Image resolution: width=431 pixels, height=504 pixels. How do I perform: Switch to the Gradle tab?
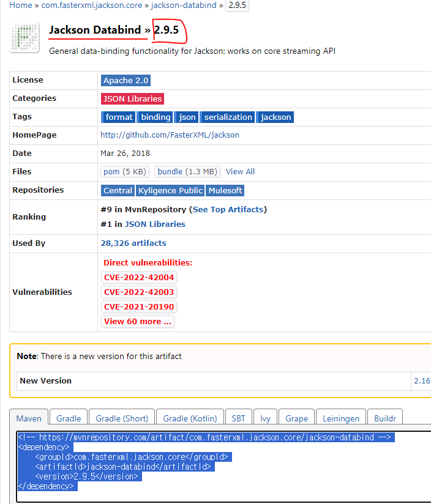[x=69, y=418]
